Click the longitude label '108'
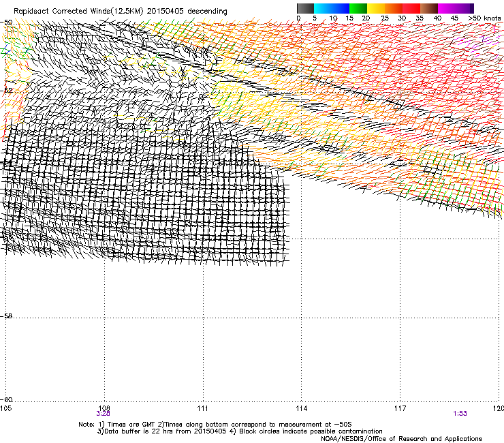The height and width of the screenshot is (443, 504). tap(104, 408)
